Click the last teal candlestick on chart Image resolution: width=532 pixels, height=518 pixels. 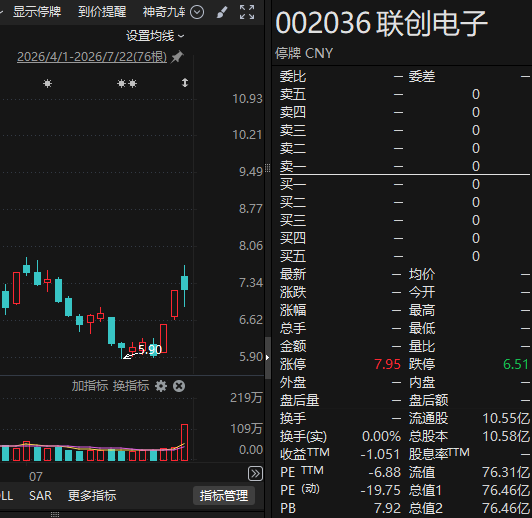pos(185,283)
